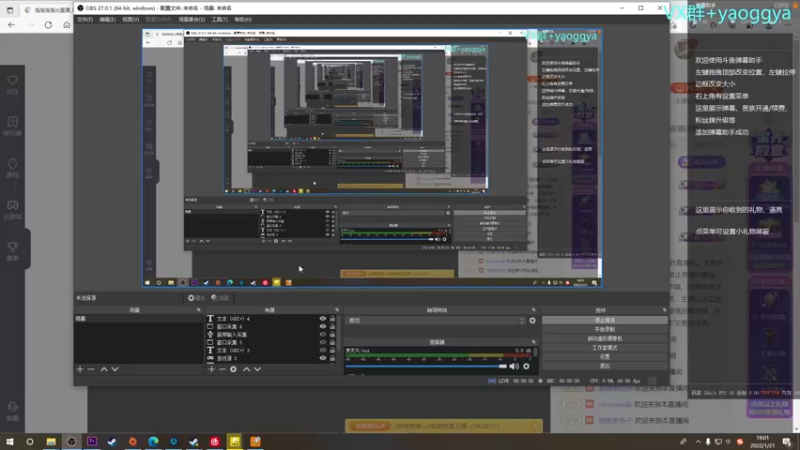Open the 视图(V) menu
800x450 pixels.
click(x=131, y=19)
